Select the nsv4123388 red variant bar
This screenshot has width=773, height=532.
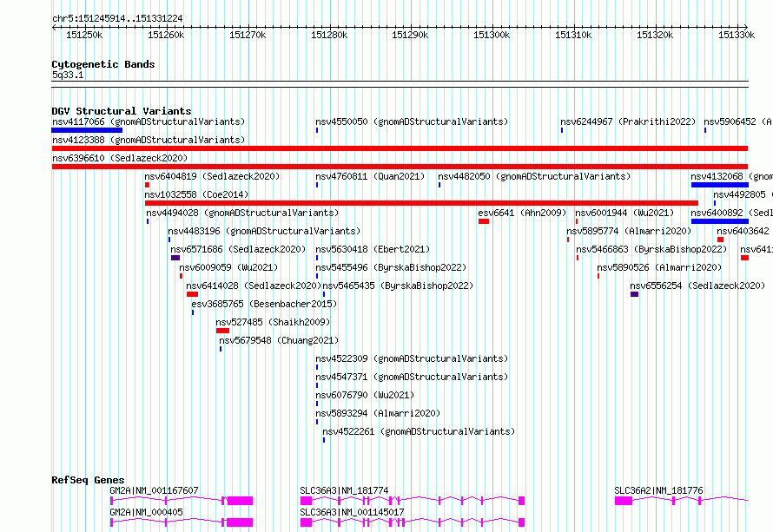400,148
